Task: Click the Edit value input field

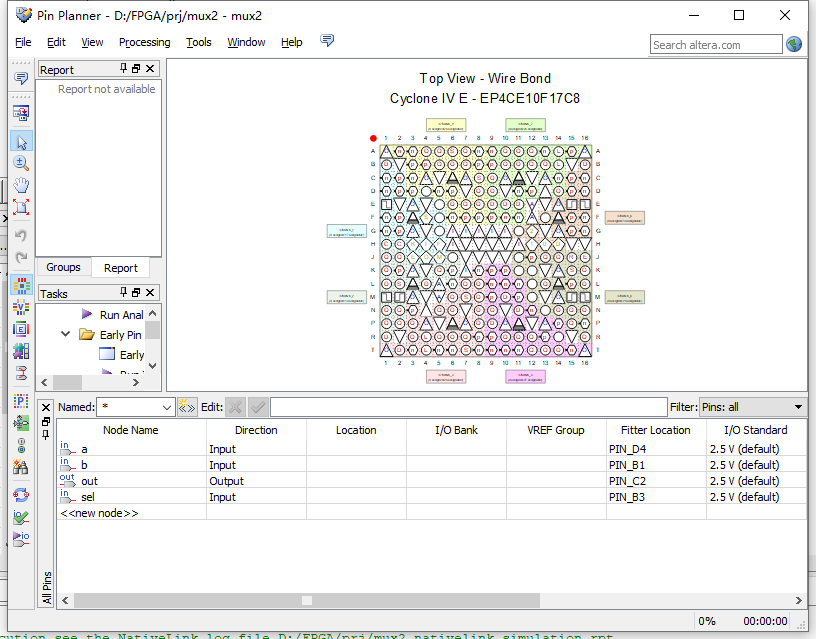Action: [468, 407]
